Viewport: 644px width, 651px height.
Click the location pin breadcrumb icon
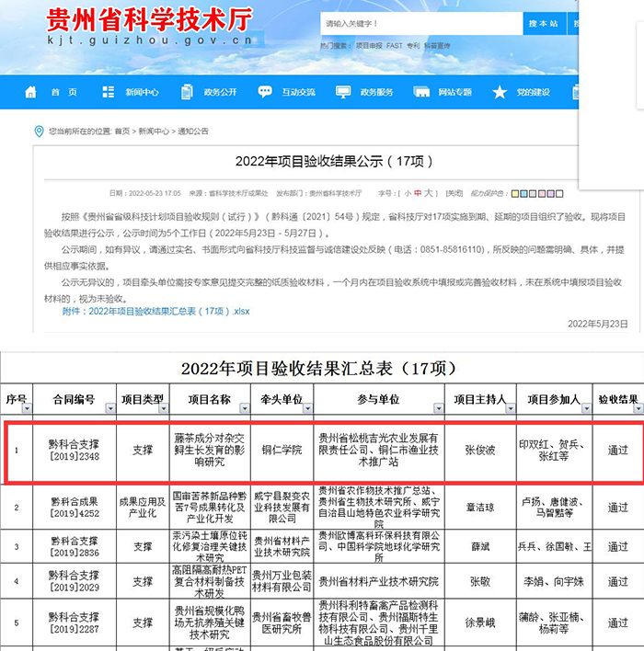point(40,131)
